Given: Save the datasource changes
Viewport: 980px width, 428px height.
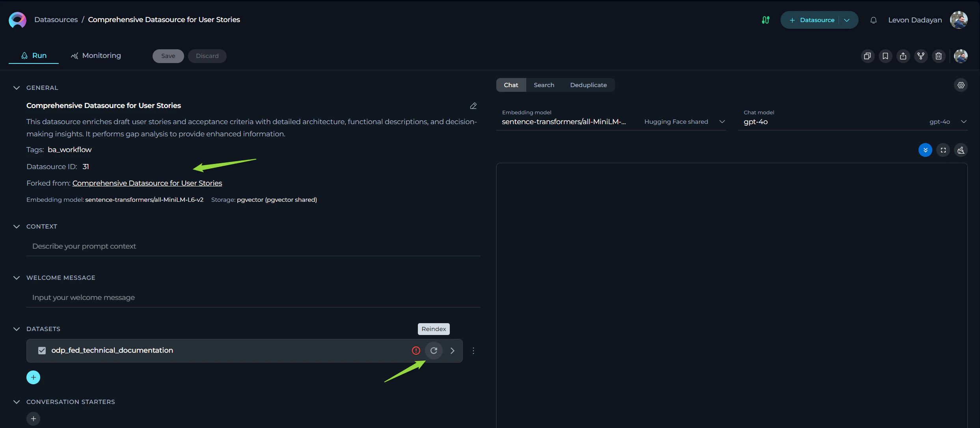Looking at the screenshot, I should click(x=168, y=56).
